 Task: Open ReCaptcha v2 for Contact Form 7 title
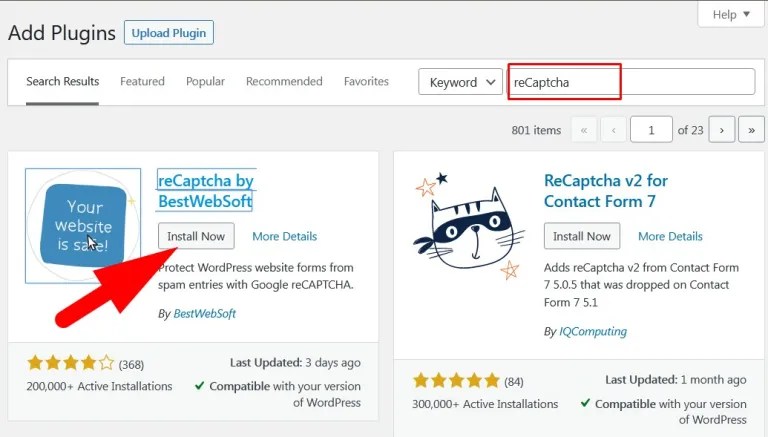click(x=606, y=191)
